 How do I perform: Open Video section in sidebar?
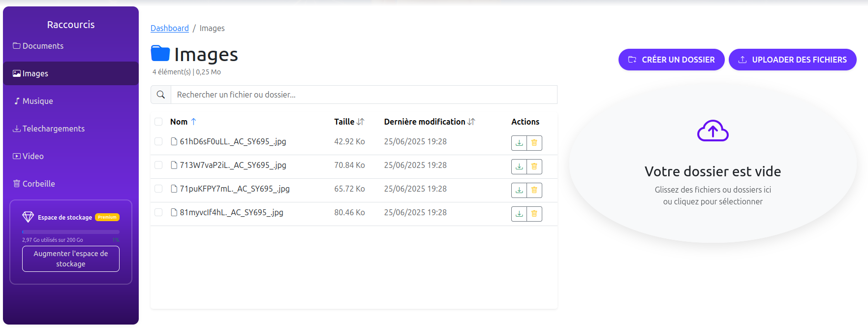pos(71,156)
